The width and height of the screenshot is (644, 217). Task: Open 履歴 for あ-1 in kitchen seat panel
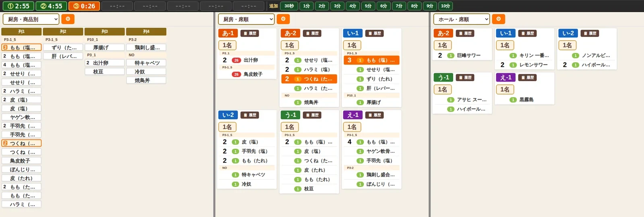pos(250,33)
